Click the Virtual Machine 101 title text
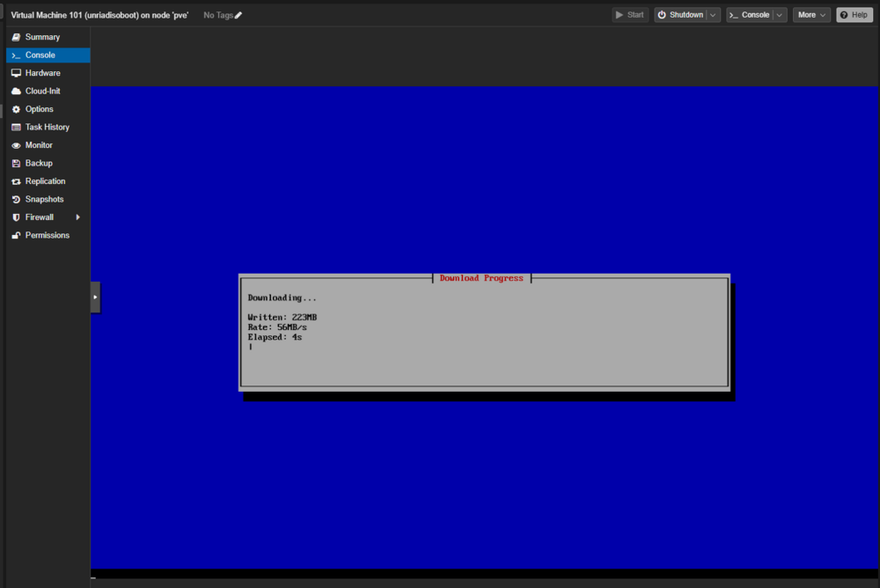The image size is (880, 588). click(x=99, y=15)
